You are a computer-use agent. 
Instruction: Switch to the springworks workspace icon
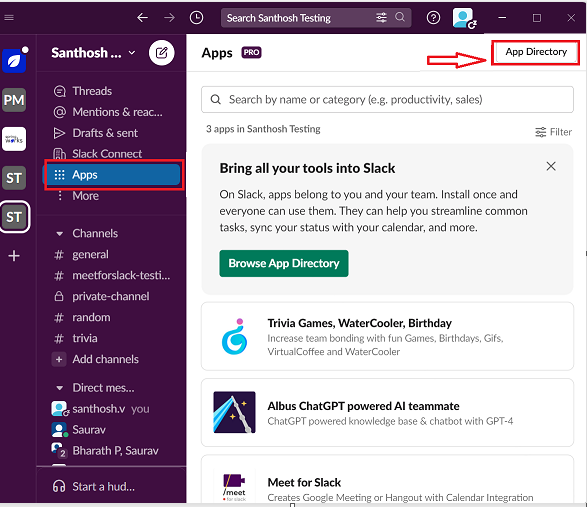point(14,139)
